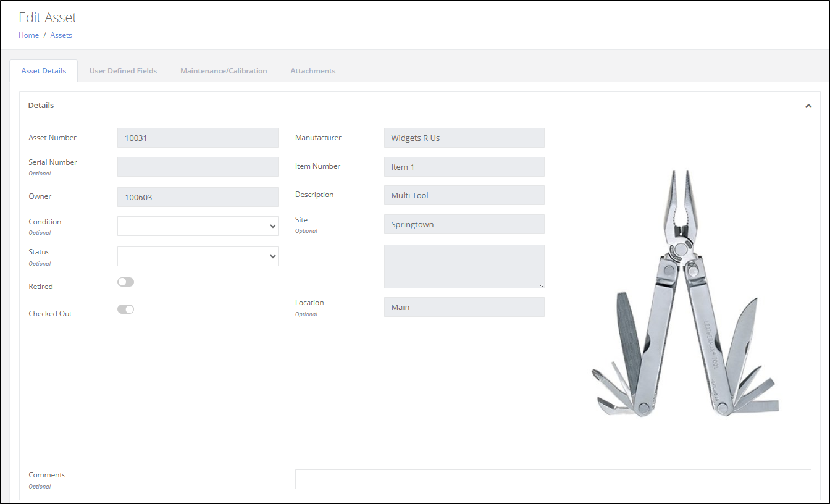Click the empty textarea below Site

pos(464,266)
